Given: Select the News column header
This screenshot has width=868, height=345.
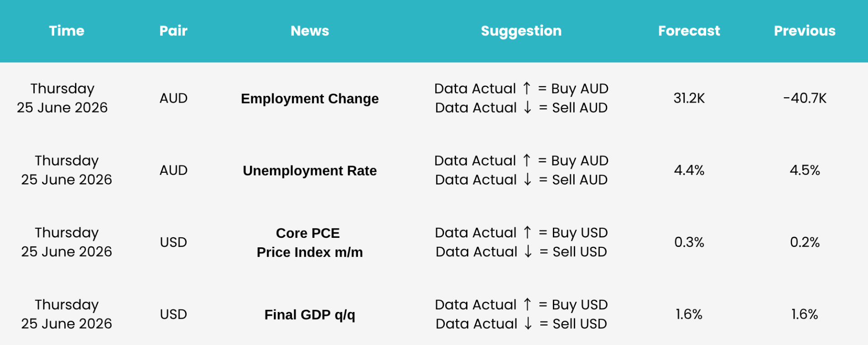Looking at the screenshot, I should [x=310, y=31].
